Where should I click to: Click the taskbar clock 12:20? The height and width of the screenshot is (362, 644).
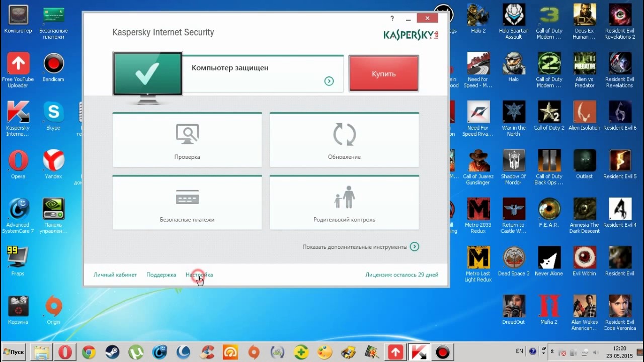click(619, 348)
